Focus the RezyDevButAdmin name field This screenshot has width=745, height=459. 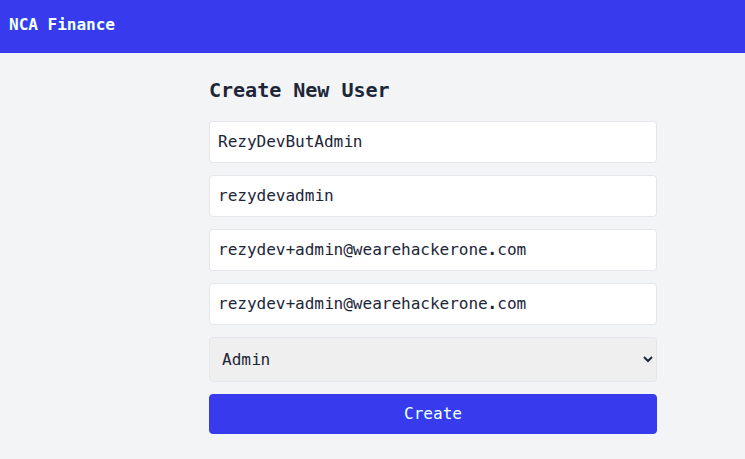(432, 142)
